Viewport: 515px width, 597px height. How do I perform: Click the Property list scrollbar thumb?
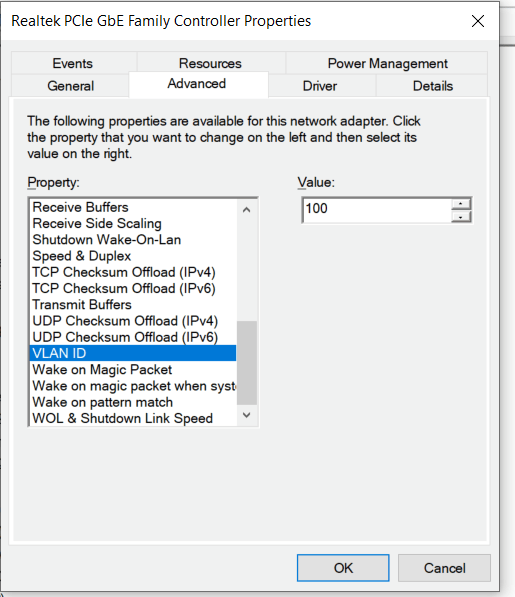246,362
